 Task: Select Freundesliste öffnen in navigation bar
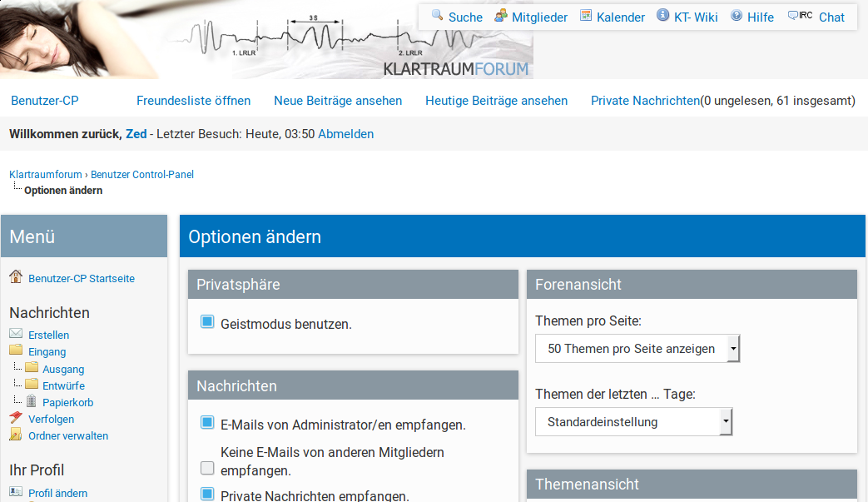(193, 101)
